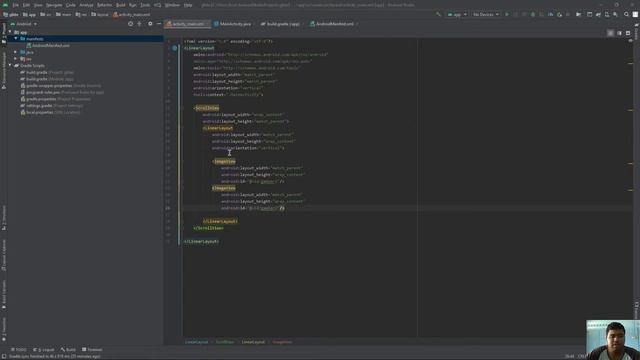Open the Build menu

tap(121, 5)
